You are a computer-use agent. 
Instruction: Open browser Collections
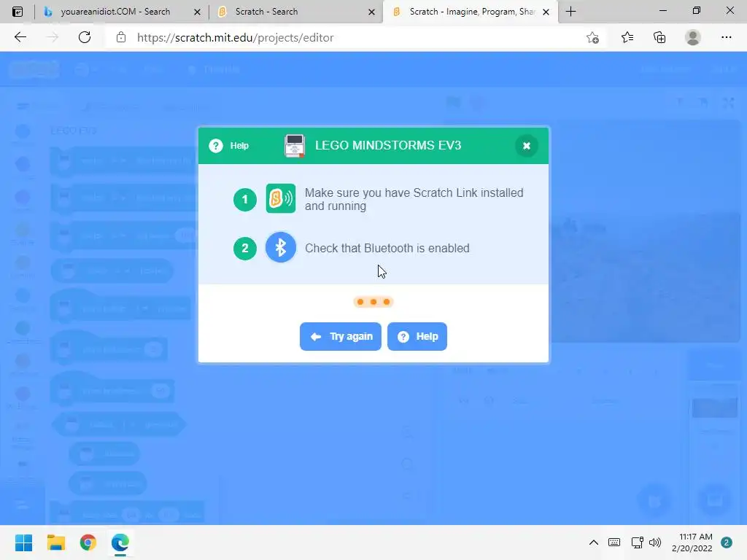click(x=659, y=37)
